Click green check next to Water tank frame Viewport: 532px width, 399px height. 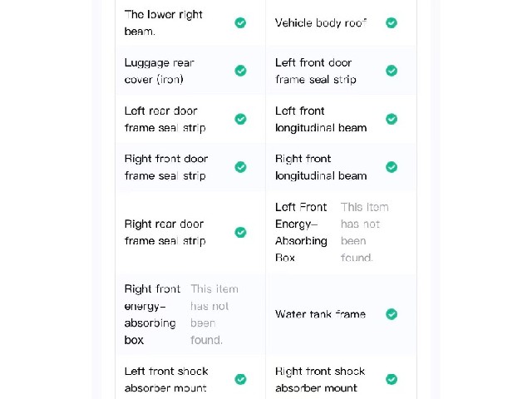click(392, 314)
